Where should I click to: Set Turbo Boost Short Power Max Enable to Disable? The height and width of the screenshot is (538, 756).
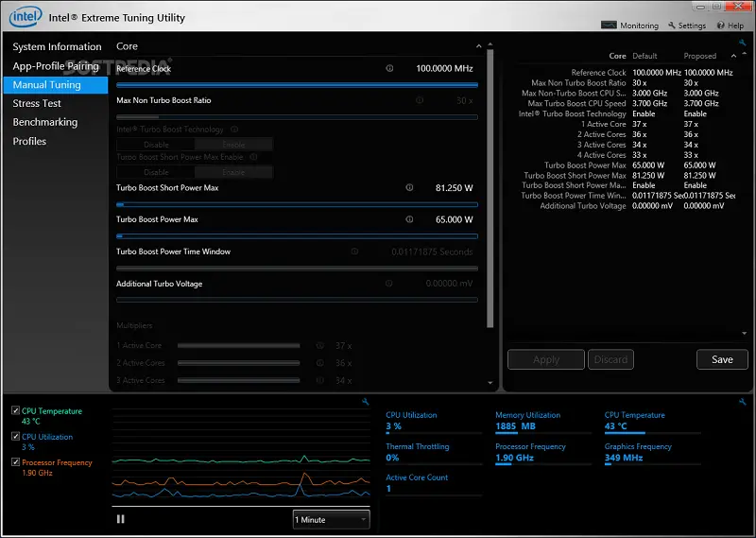[156, 172]
